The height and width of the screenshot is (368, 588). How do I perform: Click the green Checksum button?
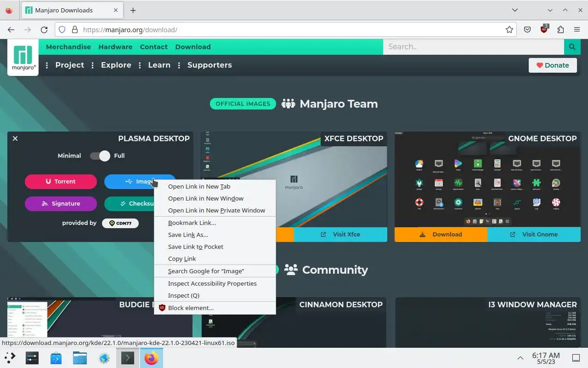pos(130,203)
